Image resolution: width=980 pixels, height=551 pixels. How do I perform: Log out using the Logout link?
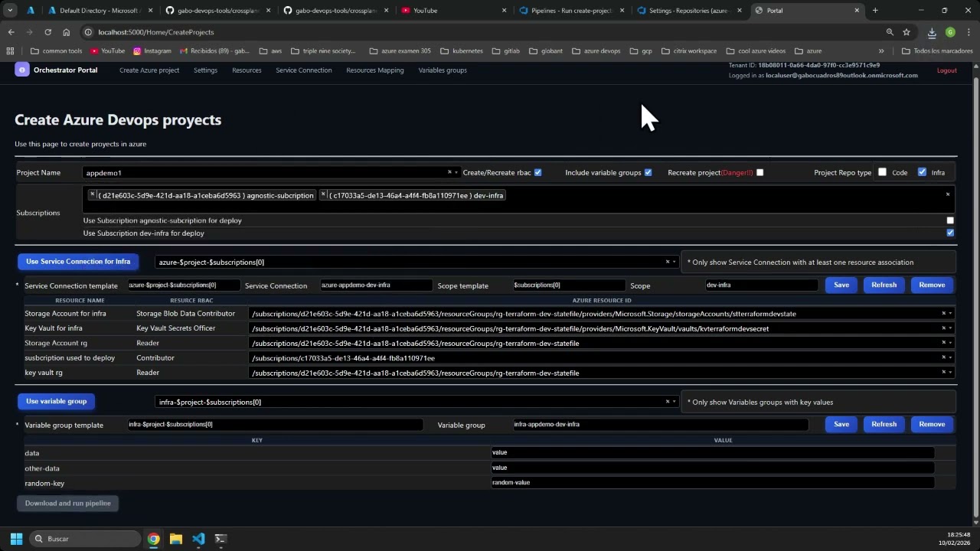tap(947, 70)
